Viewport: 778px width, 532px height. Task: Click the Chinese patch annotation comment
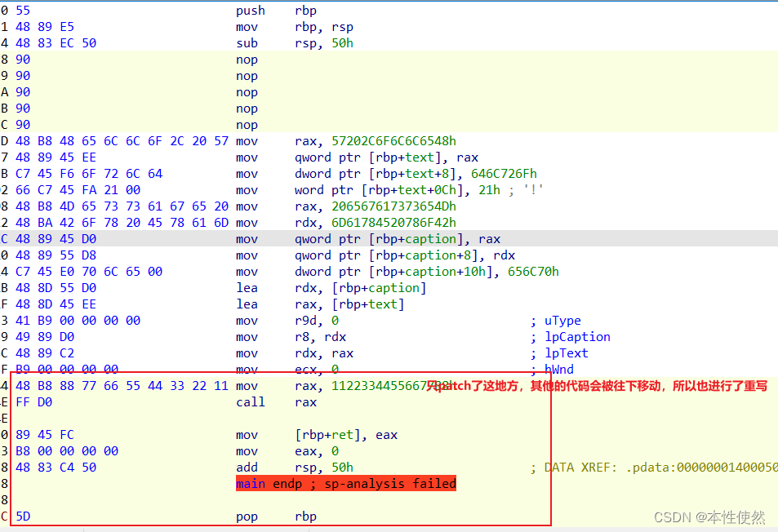point(596,385)
